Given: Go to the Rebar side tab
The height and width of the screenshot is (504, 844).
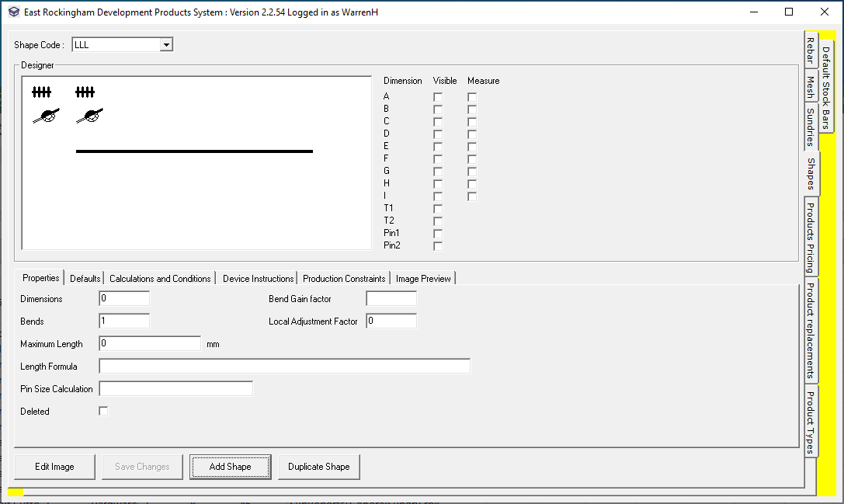Looking at the screenshot, I should coord(810,54).
